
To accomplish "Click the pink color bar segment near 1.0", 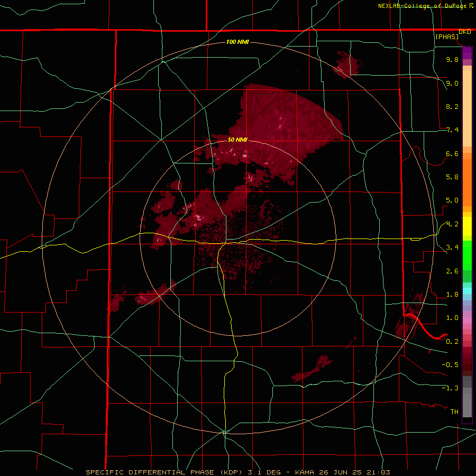I will [x=467, y=321].
